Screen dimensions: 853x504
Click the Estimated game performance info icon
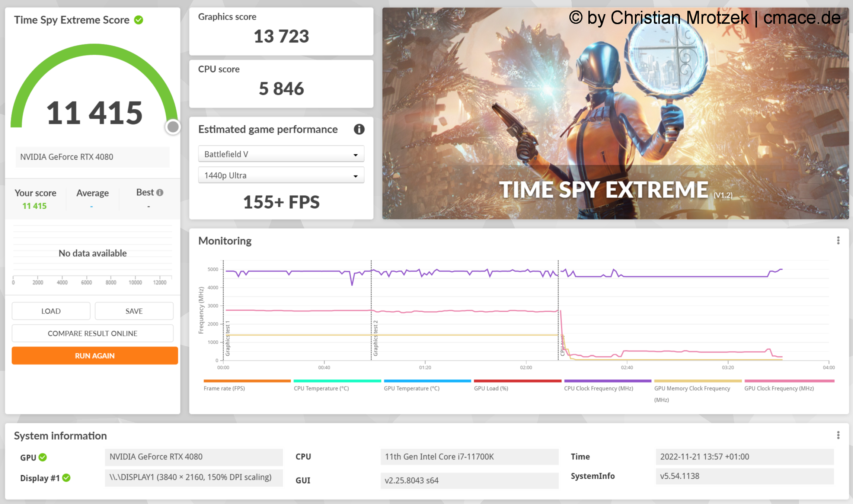(x=359, y=129)
